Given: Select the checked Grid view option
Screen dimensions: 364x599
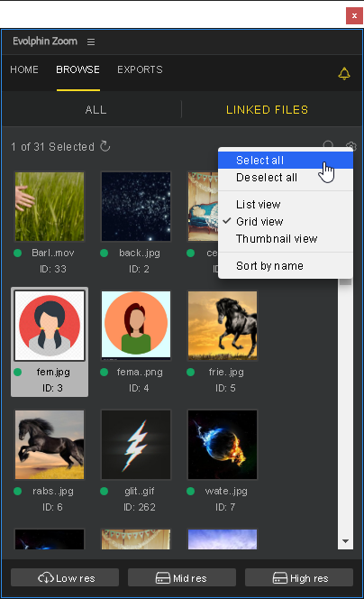Looking at the screenshot, I should coord(286,222).
